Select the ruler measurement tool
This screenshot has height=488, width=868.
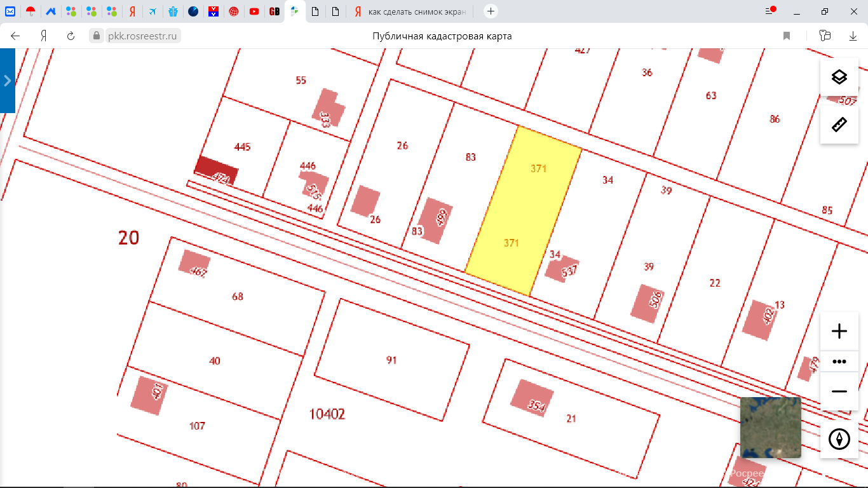(x=839, y=125)
